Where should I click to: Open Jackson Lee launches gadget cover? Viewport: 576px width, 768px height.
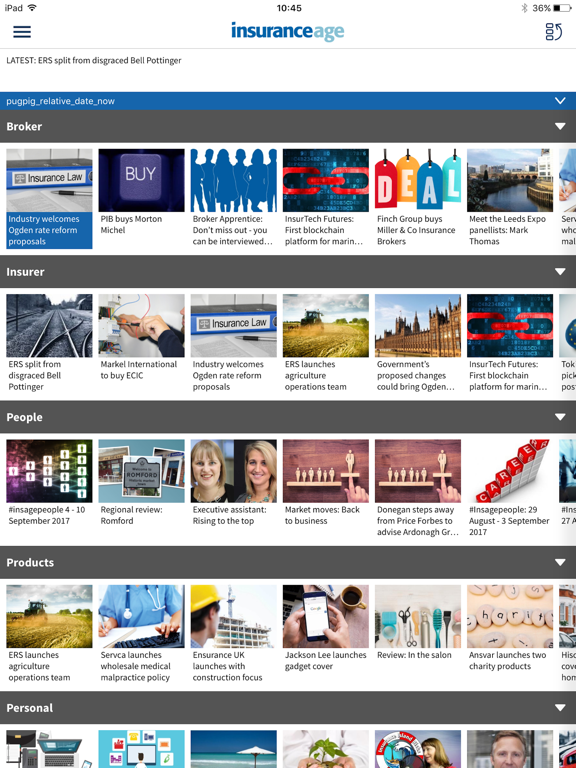coord(326,635)
